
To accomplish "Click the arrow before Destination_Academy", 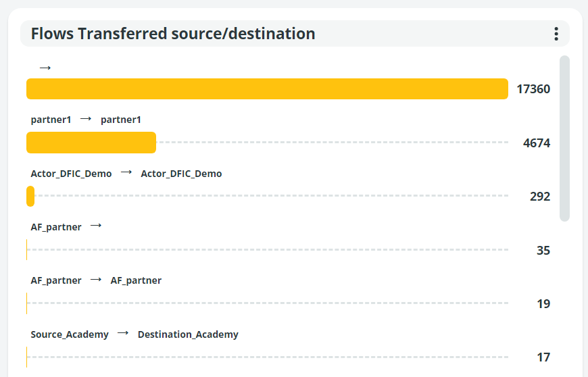I will 123,334.
